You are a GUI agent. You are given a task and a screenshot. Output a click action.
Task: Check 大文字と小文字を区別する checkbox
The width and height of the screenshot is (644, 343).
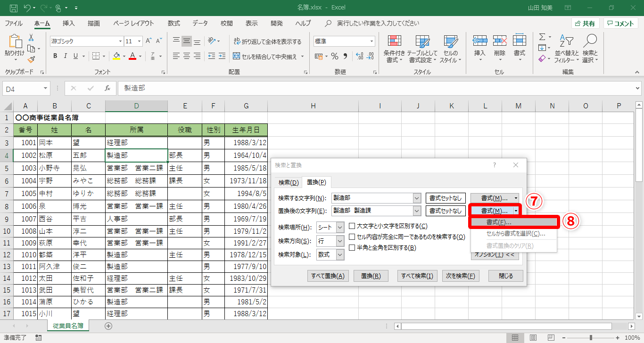[x=352, y=226]
